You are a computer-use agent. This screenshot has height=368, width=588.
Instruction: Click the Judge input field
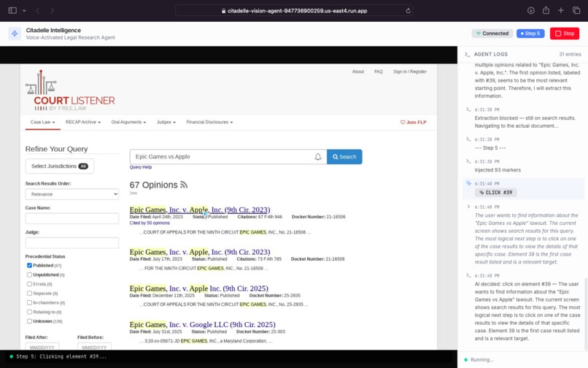click(72, 242)
